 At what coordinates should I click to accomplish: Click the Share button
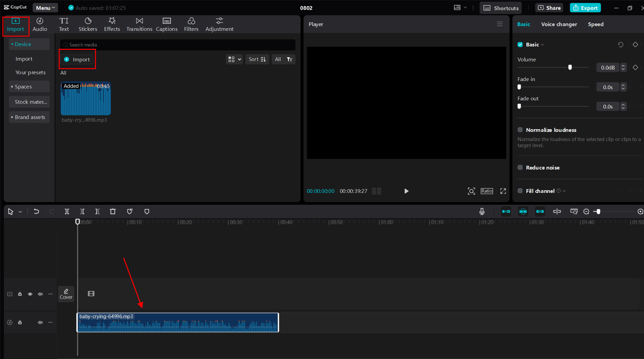[549, 8]
